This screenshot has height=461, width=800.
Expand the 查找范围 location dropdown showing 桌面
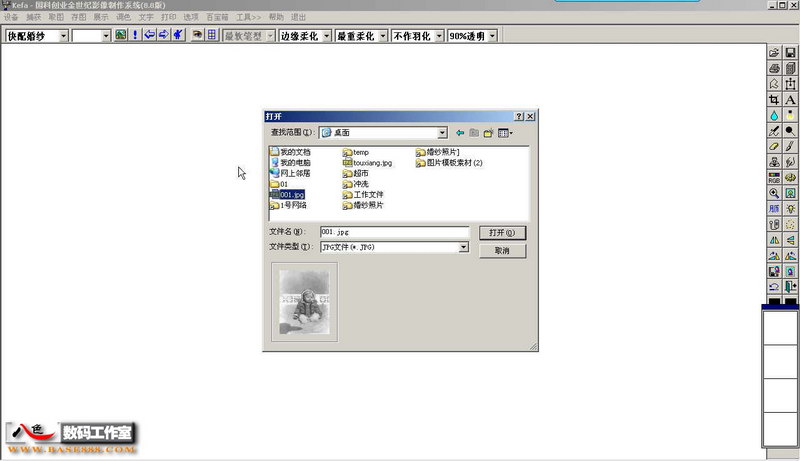[442, 133]
